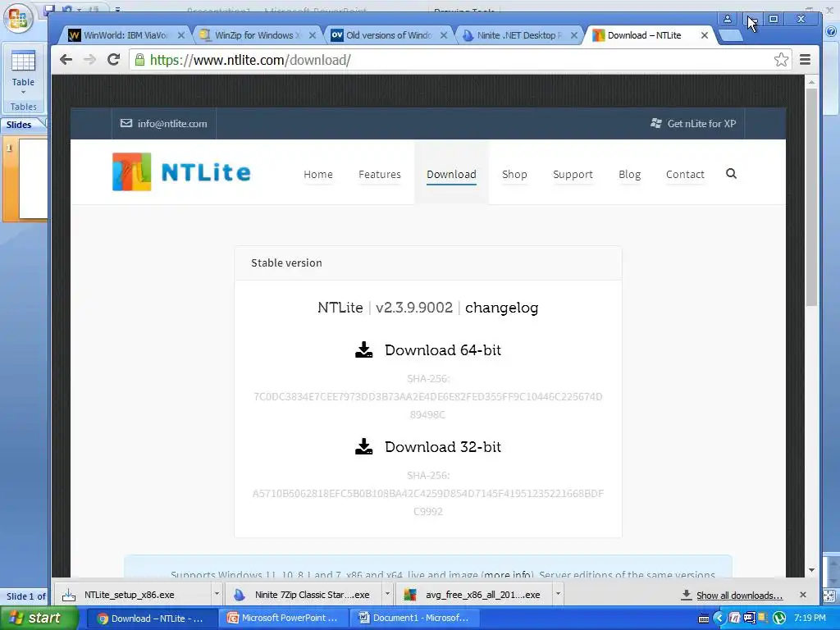The height and width of the screenshot is (630, 840).
Task: Open the changelog link
Action: click(501, 308)
